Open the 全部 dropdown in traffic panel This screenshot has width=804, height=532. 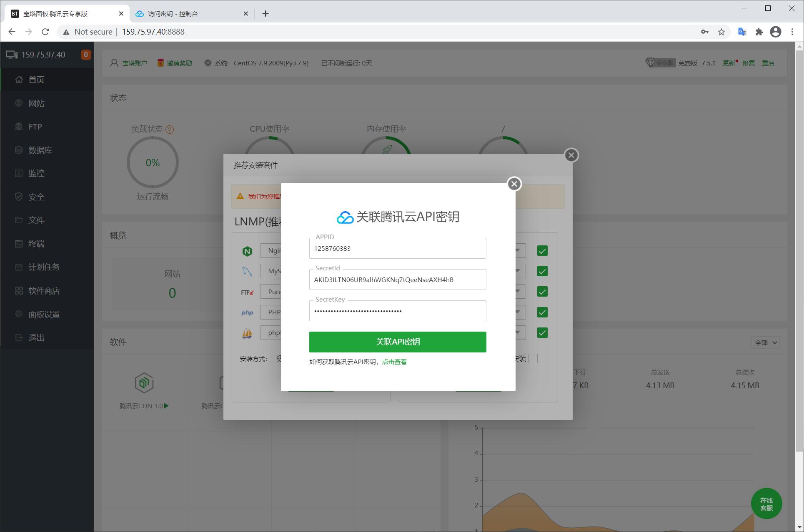766,343
